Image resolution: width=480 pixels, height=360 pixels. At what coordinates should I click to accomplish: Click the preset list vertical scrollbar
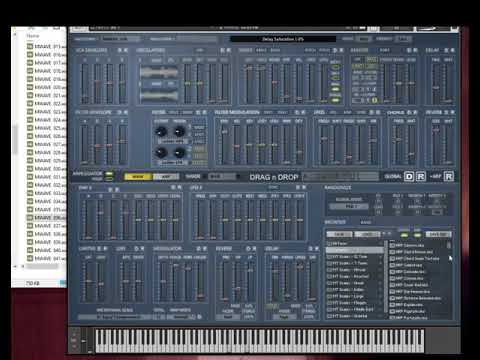pos(449,245)
